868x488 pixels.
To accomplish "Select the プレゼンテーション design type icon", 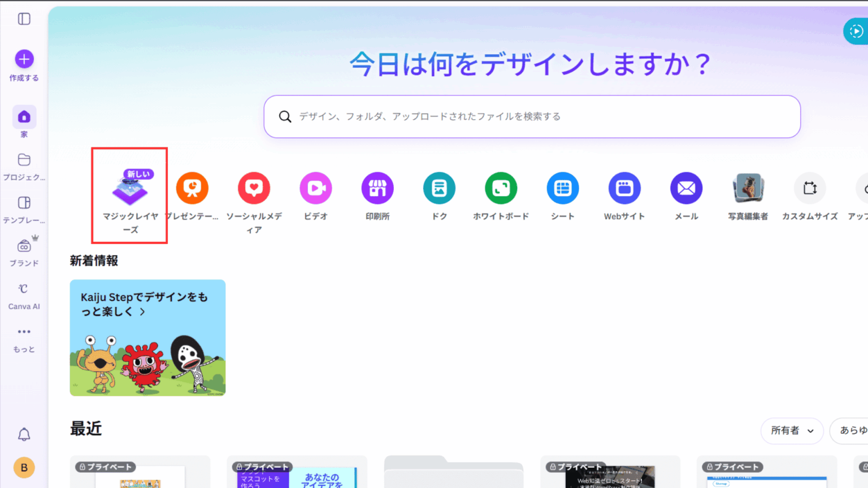I will coord(192,188).
